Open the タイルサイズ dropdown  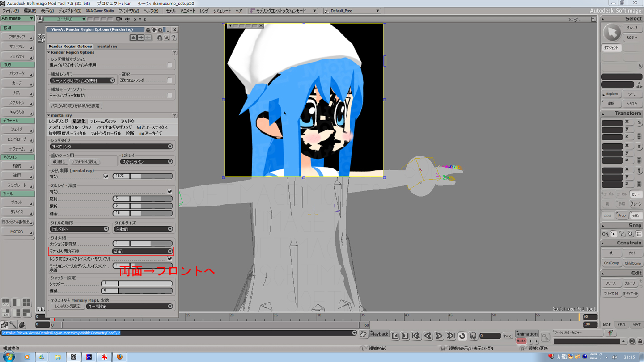point(143,229)
